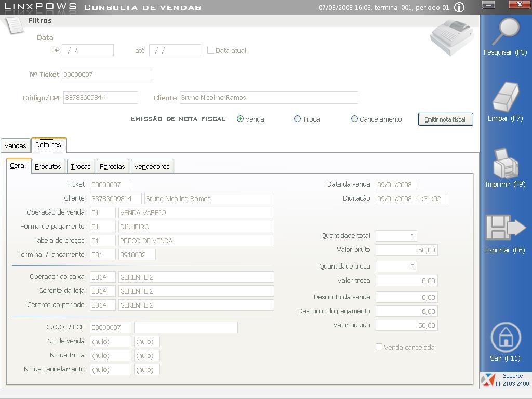Click the DINHEIRO payment form field
This screenshot has height=399, width=532.
pyautogui.click(x=196, y=227)
